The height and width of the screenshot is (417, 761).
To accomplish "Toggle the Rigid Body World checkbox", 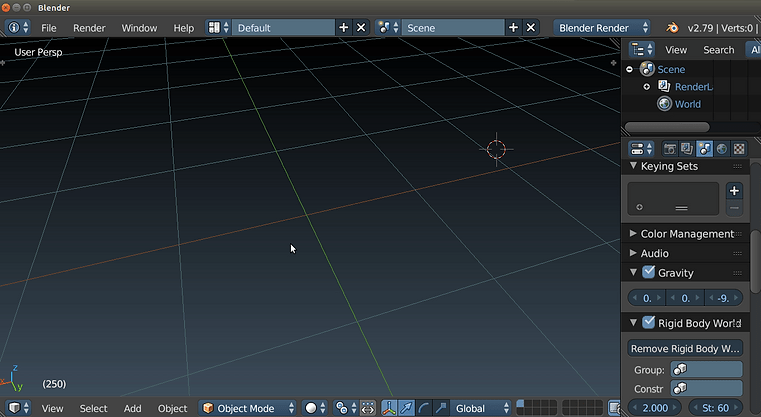I will [649, 322].
